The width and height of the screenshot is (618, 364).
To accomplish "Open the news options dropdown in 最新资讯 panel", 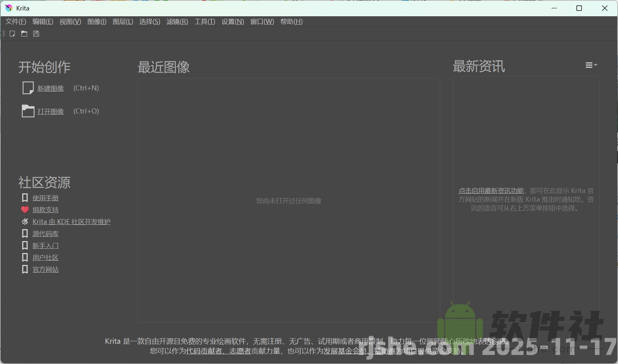I will point(591,65).
